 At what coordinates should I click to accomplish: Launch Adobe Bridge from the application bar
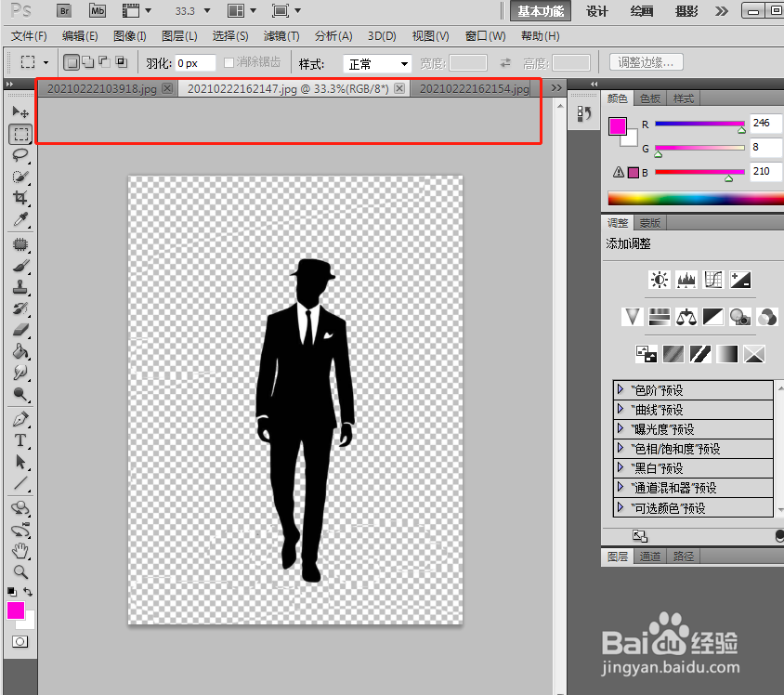[64, 11]
